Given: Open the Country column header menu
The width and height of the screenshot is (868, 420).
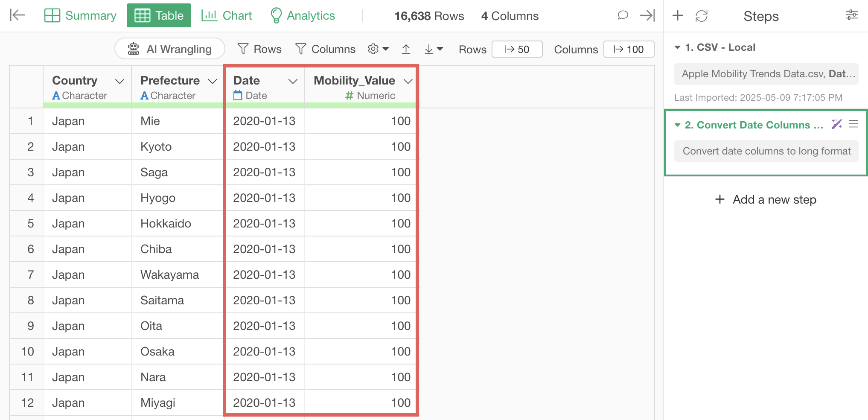Looking at the screenshot, I should [120, 81].
